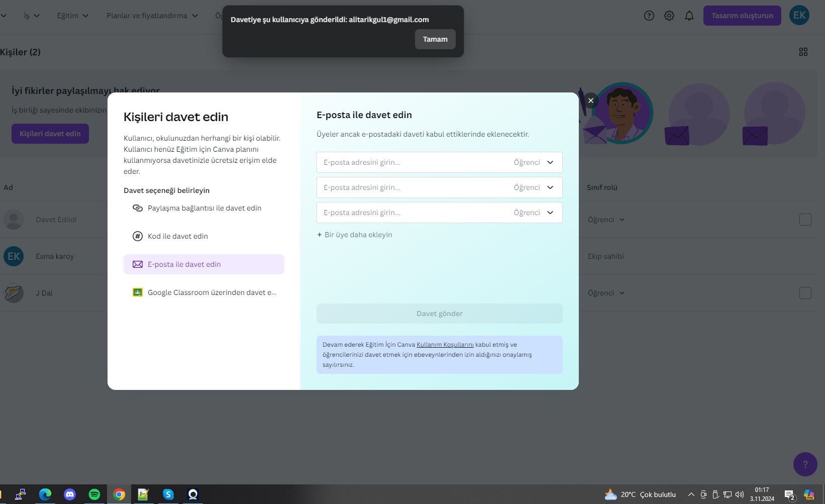
Task: Expand the İş menu
Action: click(32, 16)
